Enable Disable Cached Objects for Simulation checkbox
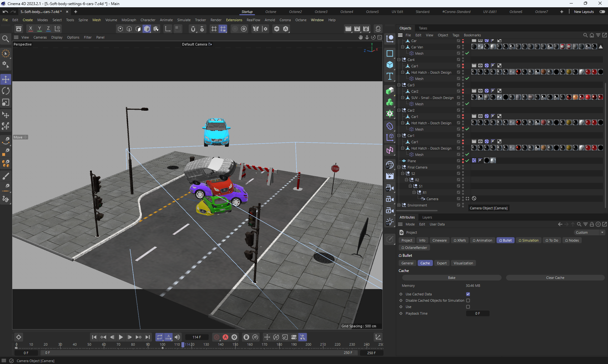Screen dimensions: 608x364 click(x=468, y=300)
